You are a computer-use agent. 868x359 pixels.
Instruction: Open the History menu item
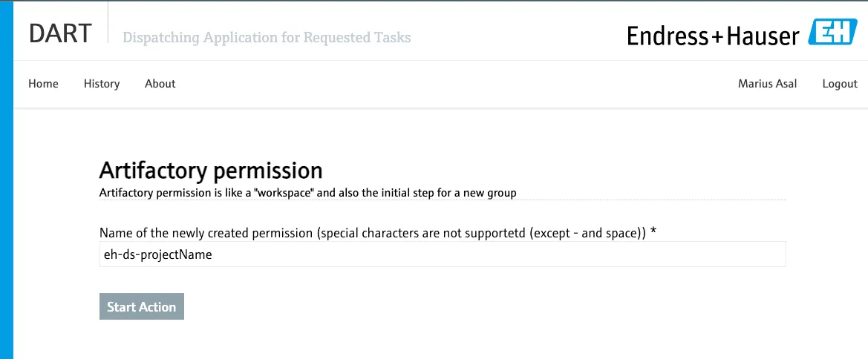102,84
